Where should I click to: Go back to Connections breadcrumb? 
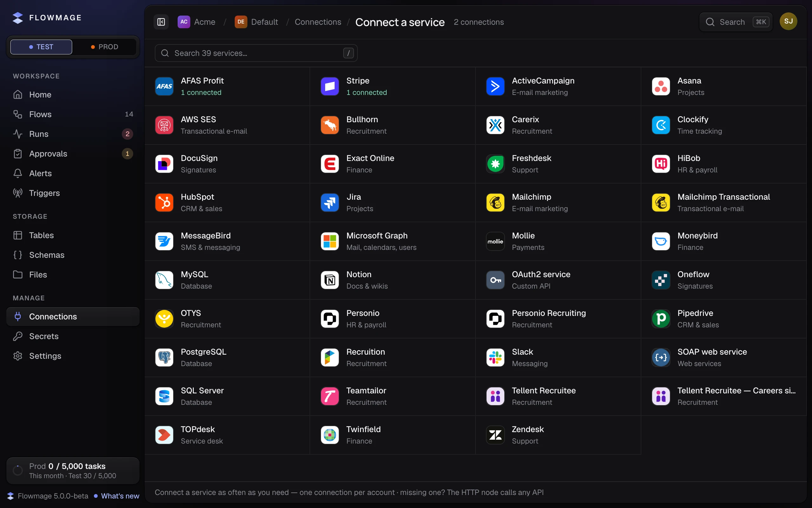coord(318,22)
